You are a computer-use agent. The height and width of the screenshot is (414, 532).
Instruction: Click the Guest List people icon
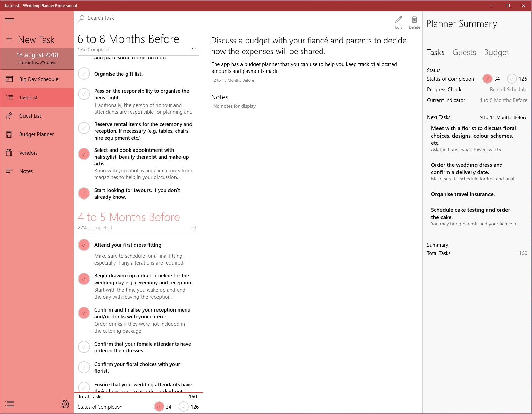coord(10,116)
